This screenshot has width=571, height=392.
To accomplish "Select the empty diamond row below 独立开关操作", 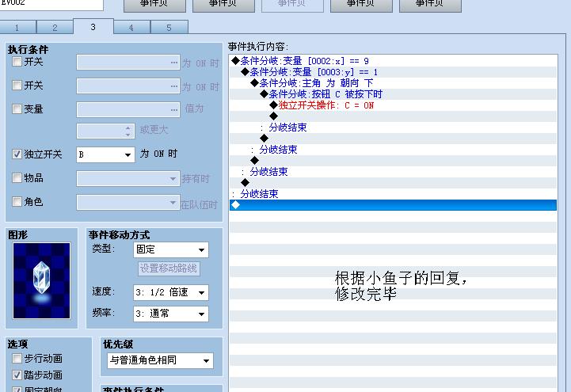I will pyautogui.click(x=393, y=116).
